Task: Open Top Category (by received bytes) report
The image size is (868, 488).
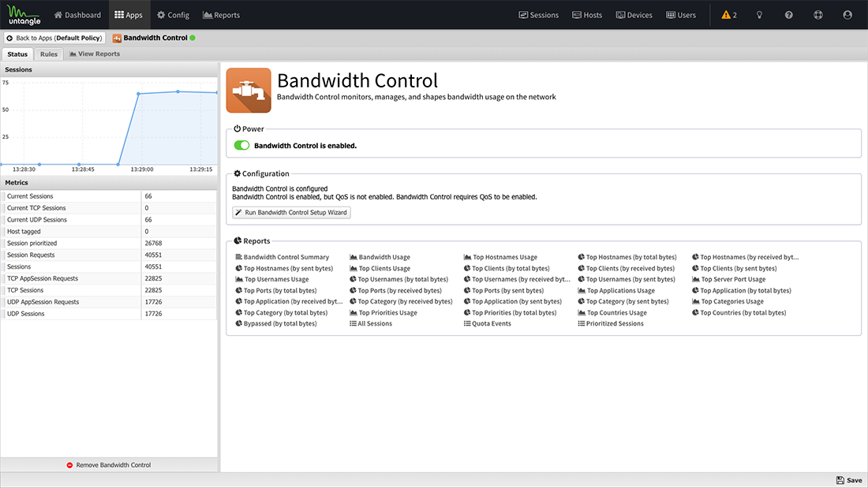Action: [401, 301]
